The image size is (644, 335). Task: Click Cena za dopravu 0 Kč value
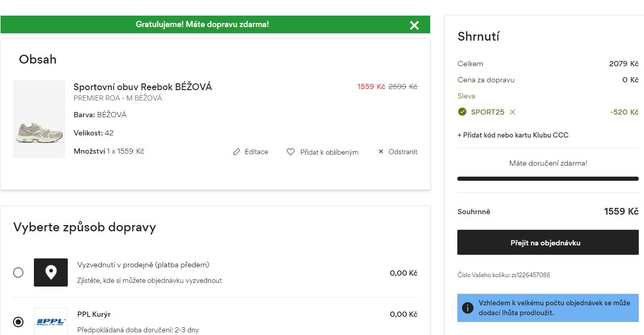pos(630,80)
